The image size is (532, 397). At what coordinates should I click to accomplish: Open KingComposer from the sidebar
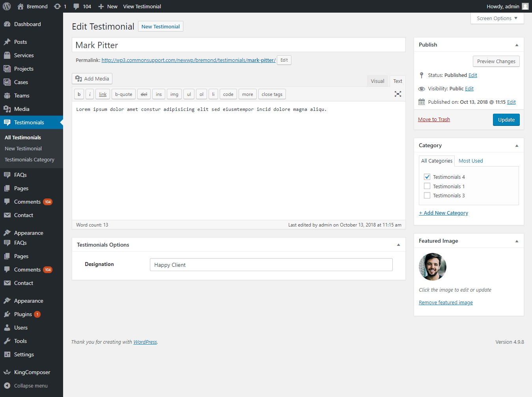point(32,372)
